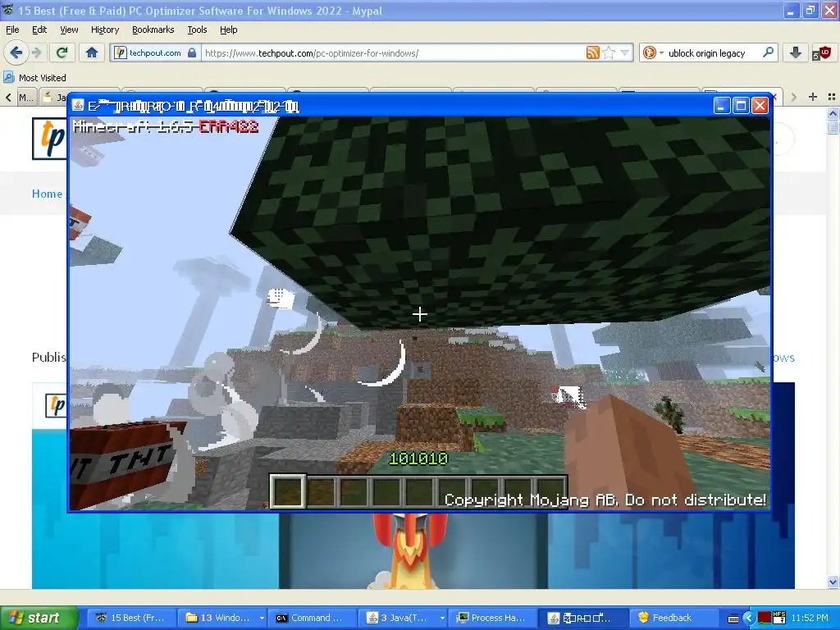Select the first browser tab labeled M...
The height and width of the screenshot is (630, 840).
(x=25, y=97)
